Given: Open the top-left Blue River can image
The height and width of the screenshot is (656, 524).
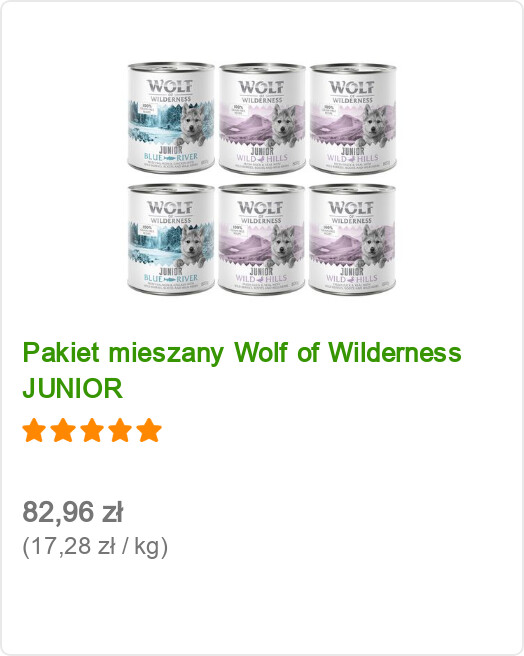Looking at the screenshot, I should point(171,118).
